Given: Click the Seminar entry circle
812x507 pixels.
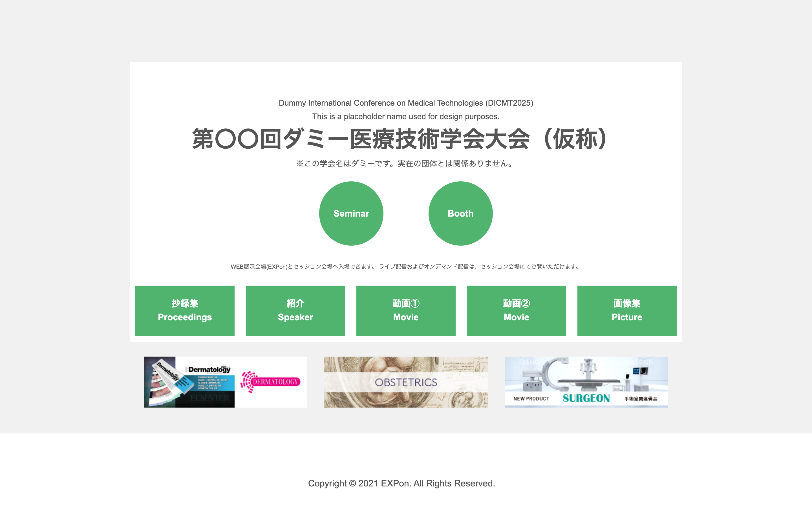Looking at the screenshot, I should (351, 213).
